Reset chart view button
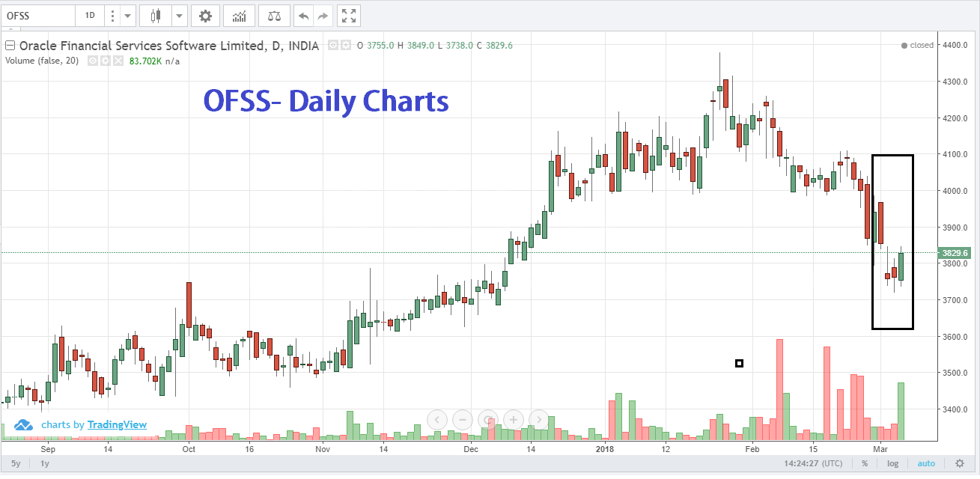This screenshot has width=980, height=479. [488, 419]
